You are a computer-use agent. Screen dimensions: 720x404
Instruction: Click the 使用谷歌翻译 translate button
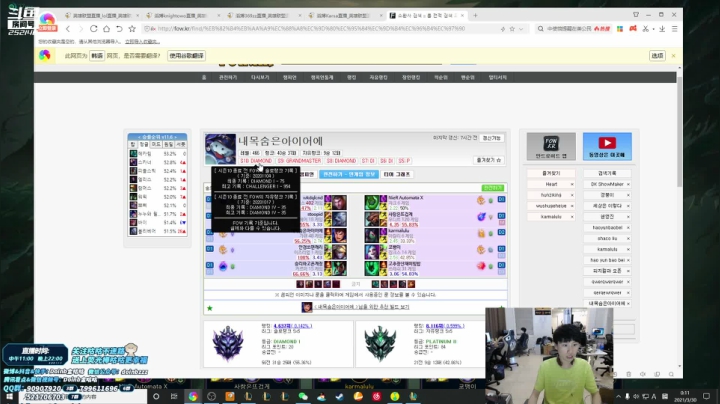tap(186, 56)
